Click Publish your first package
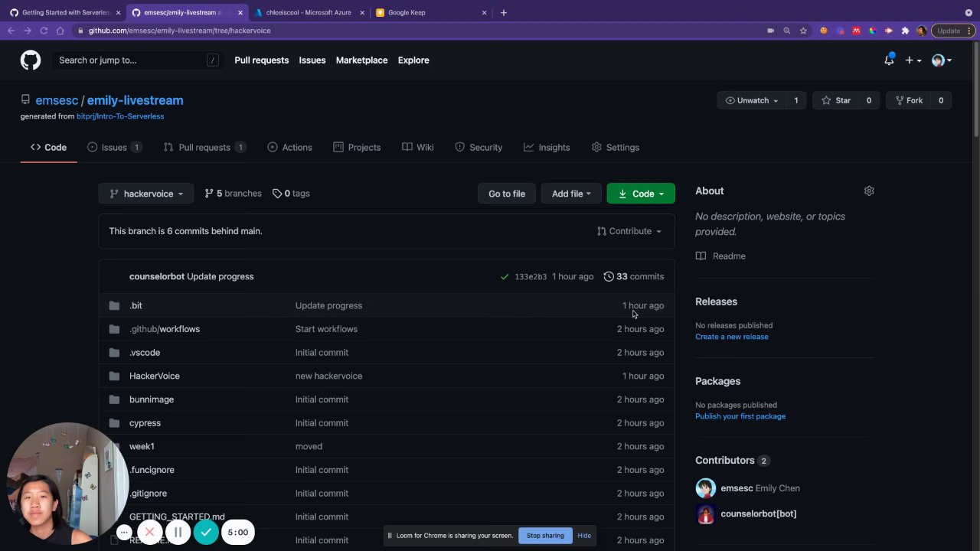Viewport: 980px width, 551px height. pyautogui.click(x=740, y=416)
